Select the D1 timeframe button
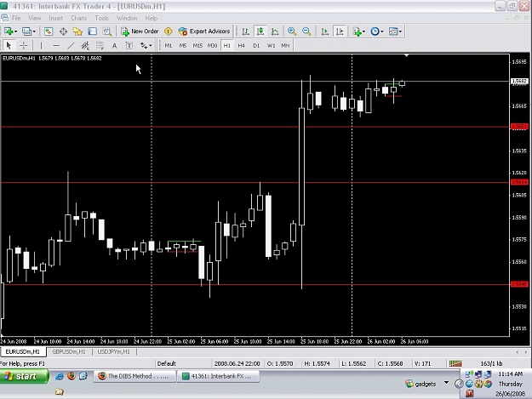Screen dimensions: 532x399 pyautogui.click(x=256, y=45)
